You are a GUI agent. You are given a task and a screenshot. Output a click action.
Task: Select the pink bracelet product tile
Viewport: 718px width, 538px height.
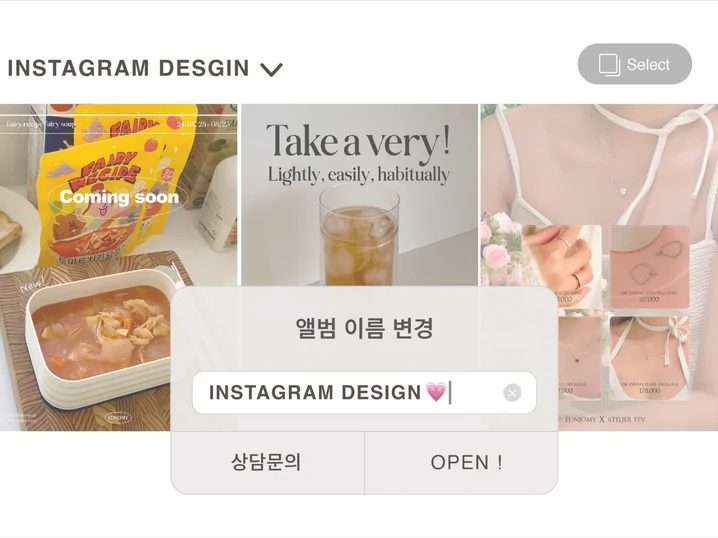click(x=649, y=266)
